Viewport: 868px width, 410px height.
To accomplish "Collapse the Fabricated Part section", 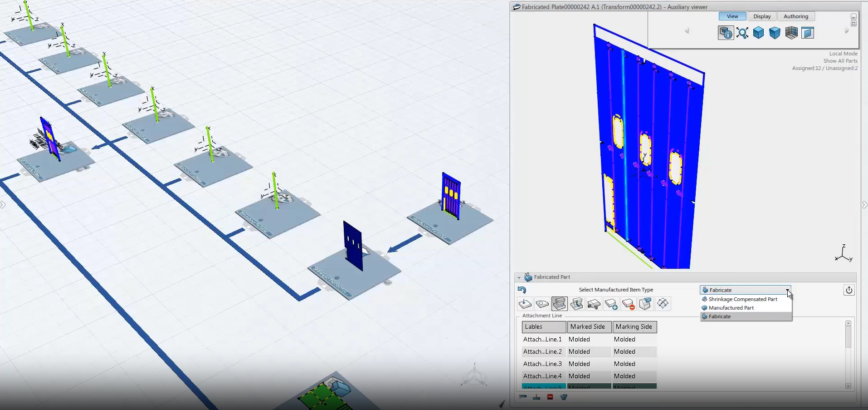I will [x=519, y=277].
